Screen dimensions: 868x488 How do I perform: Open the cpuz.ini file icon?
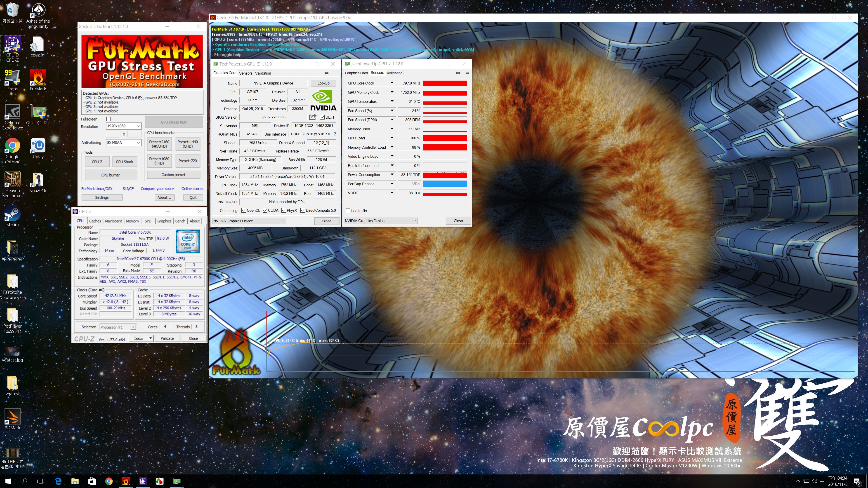tap(38, 47)
